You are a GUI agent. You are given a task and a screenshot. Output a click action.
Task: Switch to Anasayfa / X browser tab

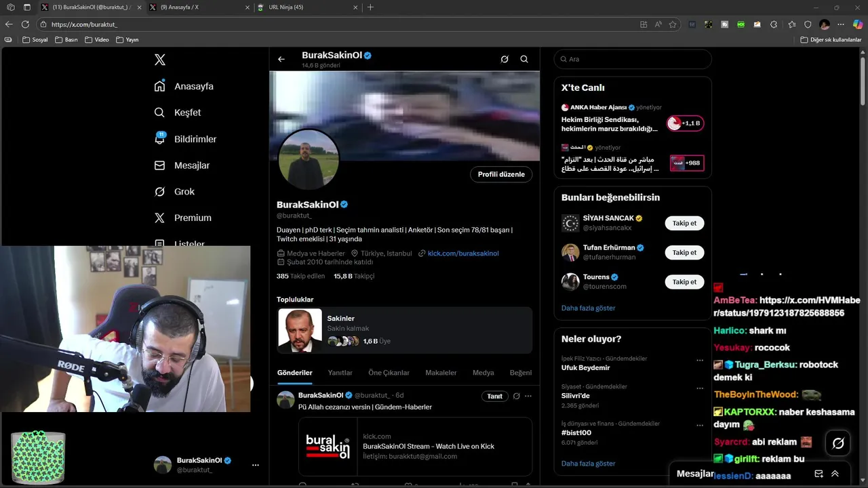coord(199,7)
